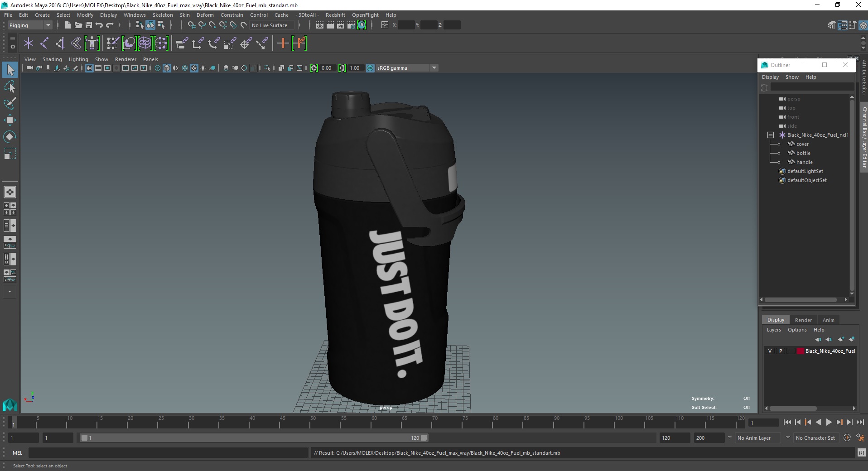Open the MEL script language switch
Screen dimensions: 868x471
17,453
